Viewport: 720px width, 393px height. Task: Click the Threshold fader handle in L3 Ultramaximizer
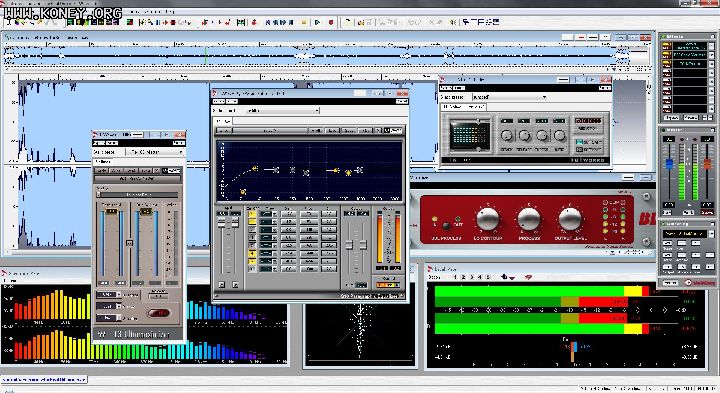pos(111,211)
